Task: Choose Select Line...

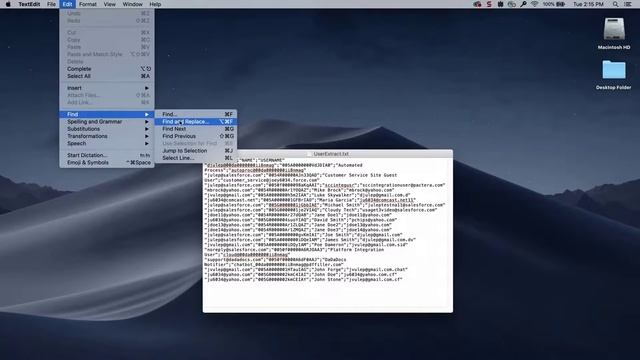Action: click(x=196, y=158)
